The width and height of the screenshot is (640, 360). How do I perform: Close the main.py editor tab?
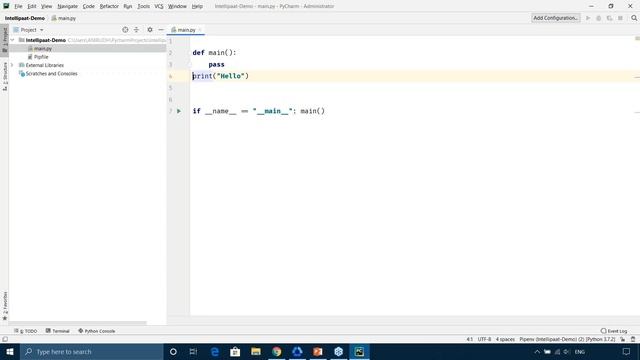pyautogui.click(x=200, y=30)
